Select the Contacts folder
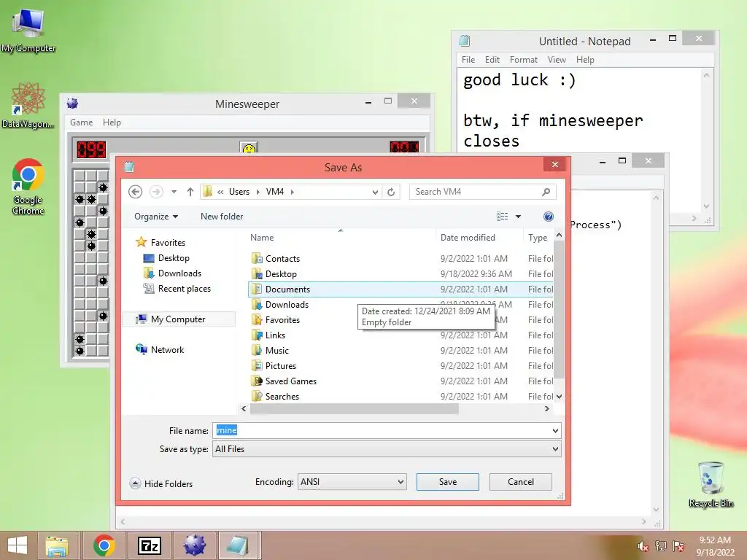 (282, 259)
